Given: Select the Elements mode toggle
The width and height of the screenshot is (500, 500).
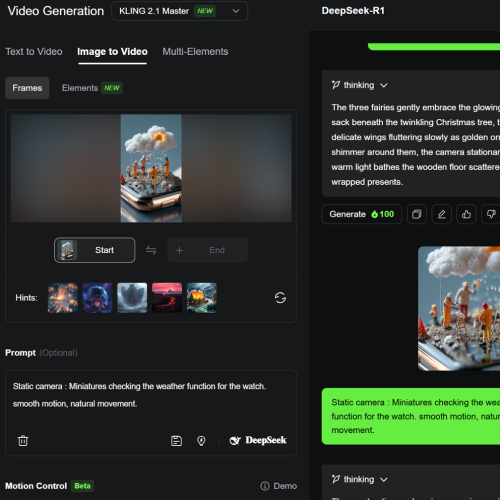Looking at the screenshot, I should (x=92, y=88).
